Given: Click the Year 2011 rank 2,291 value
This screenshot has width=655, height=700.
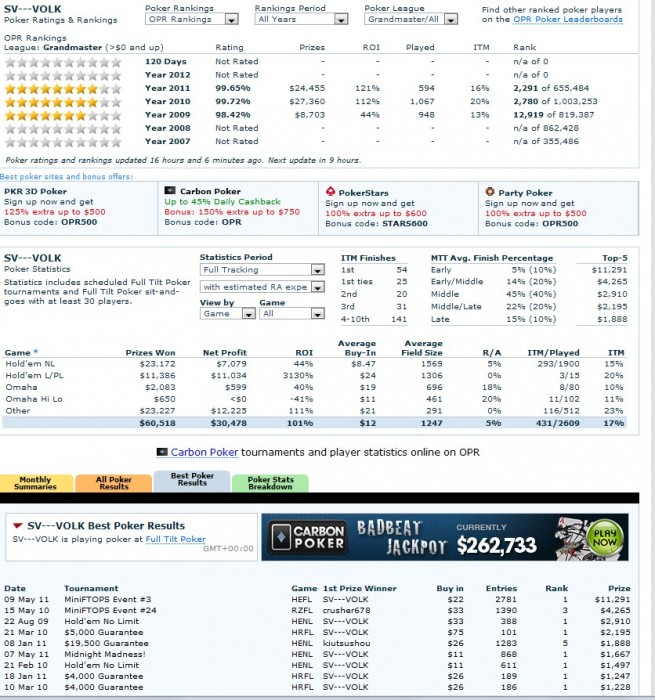Looking at the screenshot, I should pyautogui.click(x=526, y=88).
